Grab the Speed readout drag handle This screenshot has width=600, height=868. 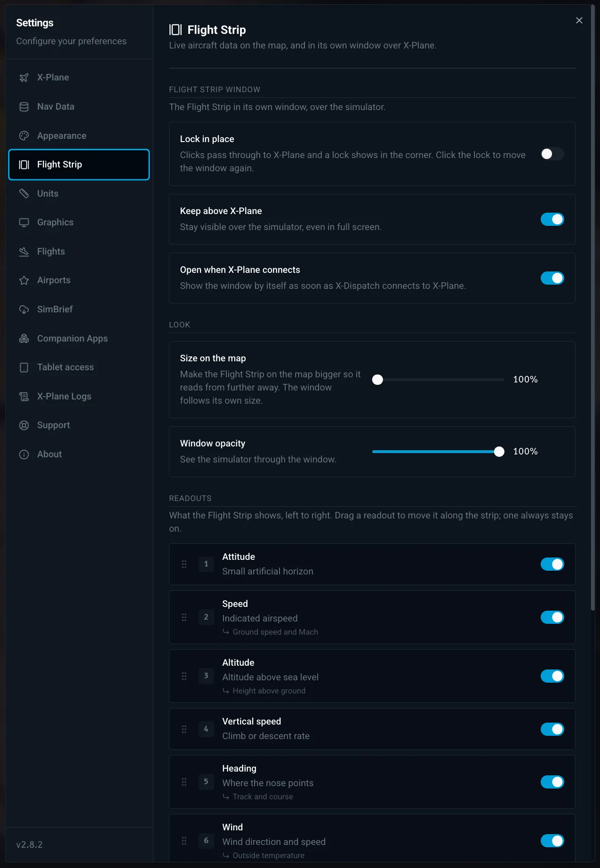point(184,617)
